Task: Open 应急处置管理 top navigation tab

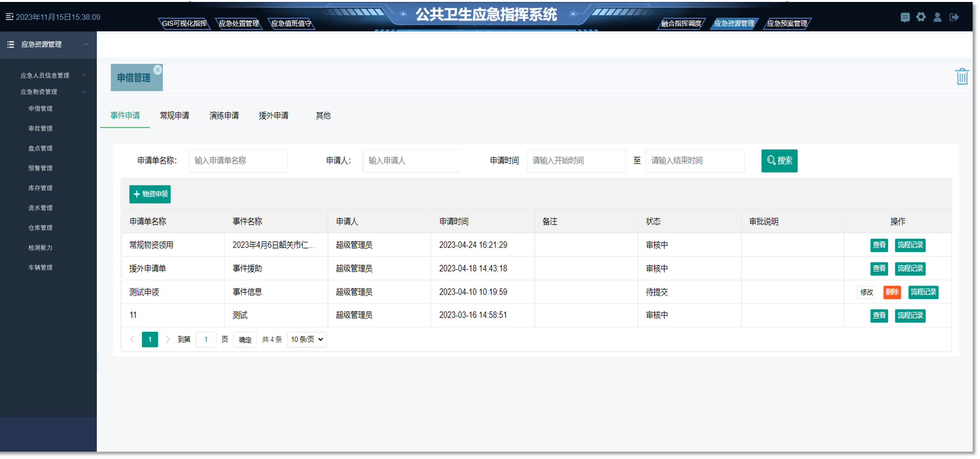Action: click(x=239, y=23)
